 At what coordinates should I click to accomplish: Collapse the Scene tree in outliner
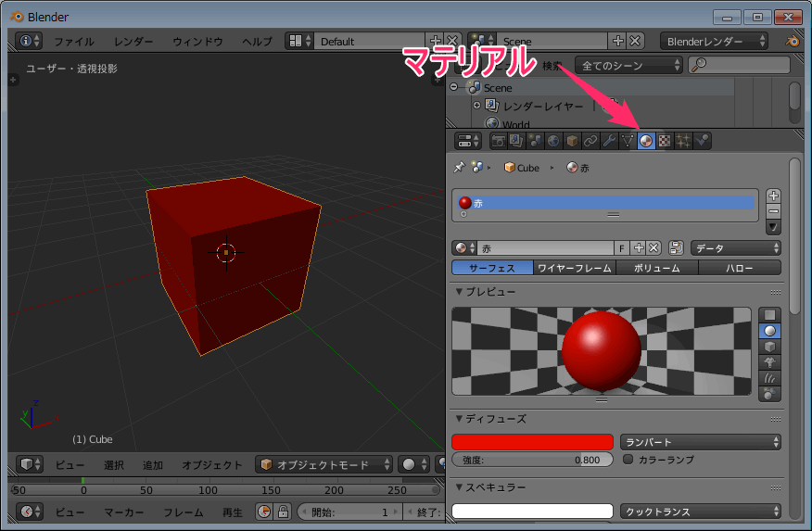click(x=454, y=87)
